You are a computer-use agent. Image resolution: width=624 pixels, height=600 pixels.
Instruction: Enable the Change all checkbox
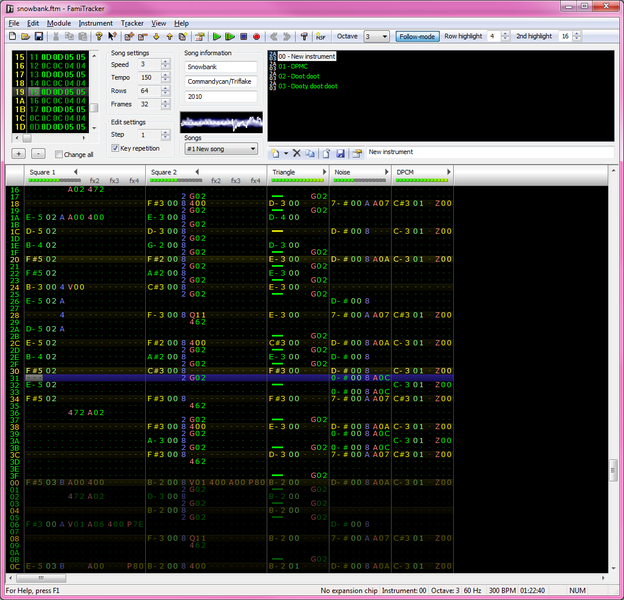pos(58,154)
